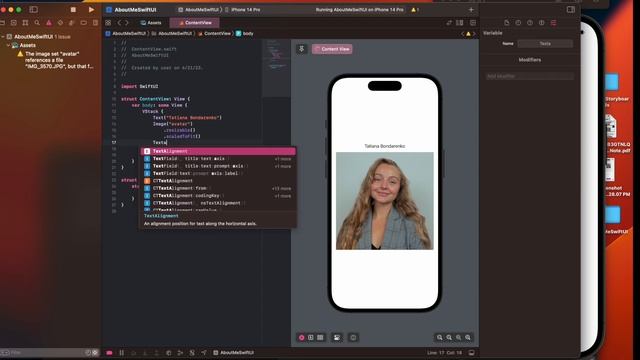Show the File inspector

[507, 23]
